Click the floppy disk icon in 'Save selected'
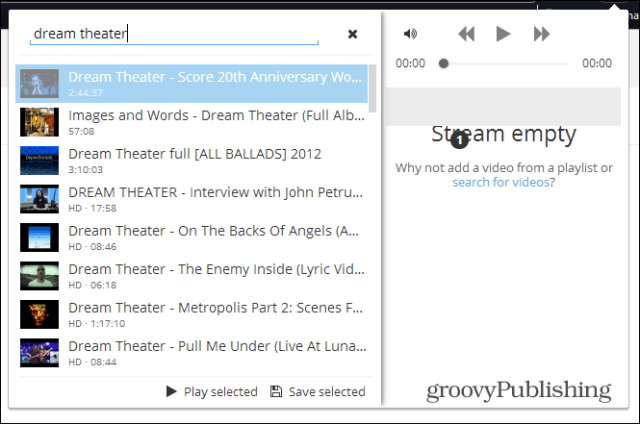The width and height of the screenshot is (640, 424). pyautogui.click(x=276, y=392)
